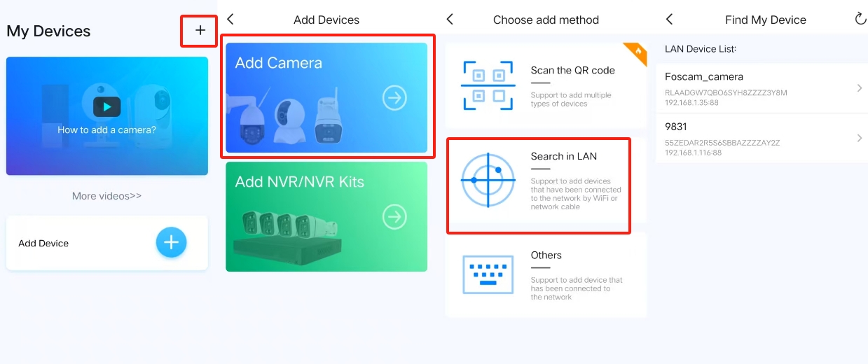
Task: Click the arrow circle on Add Camera
Action: pyautogui.click(x=395, y=98)
